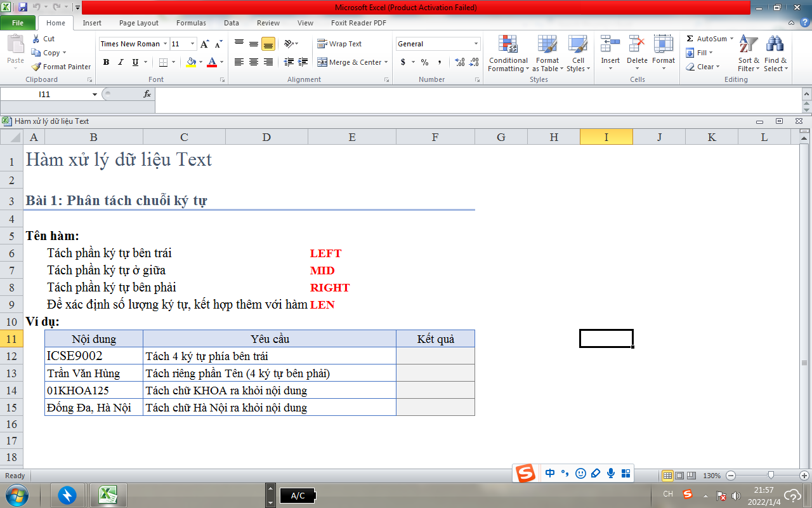Apply percent style to cell
812x508 pixels.
[x=424, y=62]
